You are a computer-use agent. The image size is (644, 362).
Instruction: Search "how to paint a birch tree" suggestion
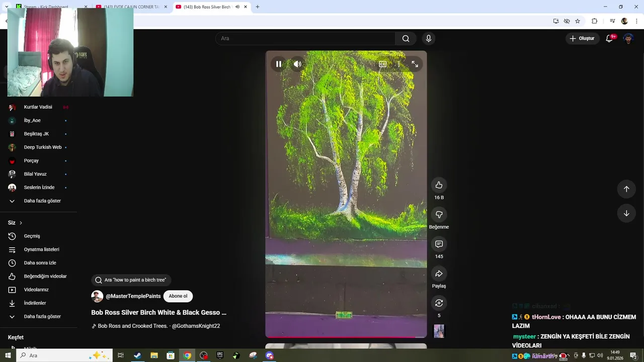(x=131, y=280)
